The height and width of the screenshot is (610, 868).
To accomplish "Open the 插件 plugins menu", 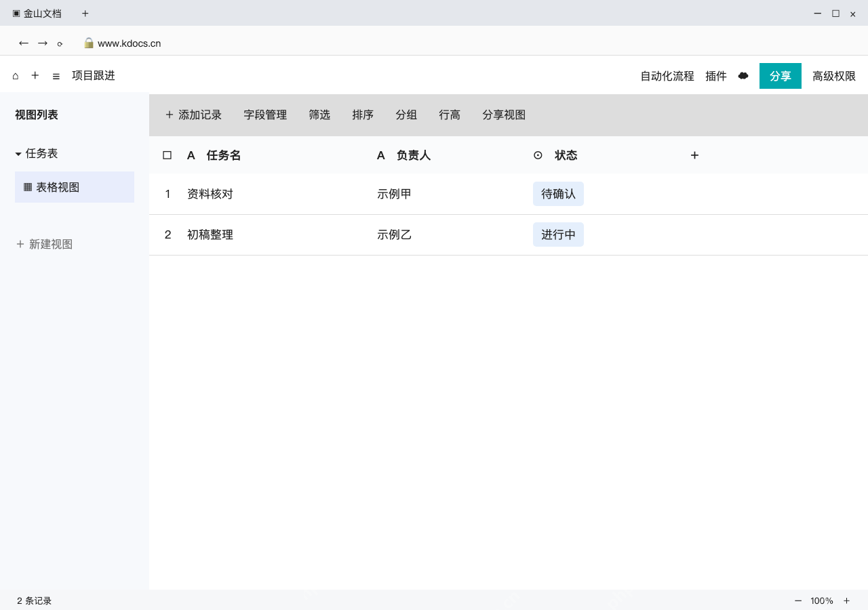I will point(716,76).
